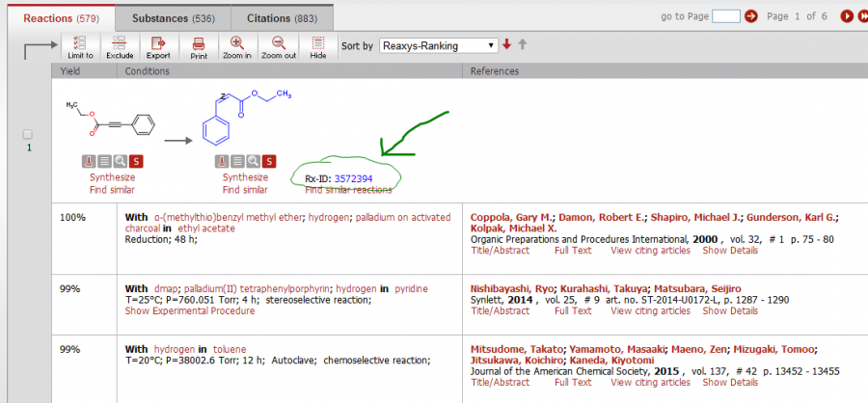Click Find similar under the reactant
Screen dimensions: 868x403
[x=113, y=190]
